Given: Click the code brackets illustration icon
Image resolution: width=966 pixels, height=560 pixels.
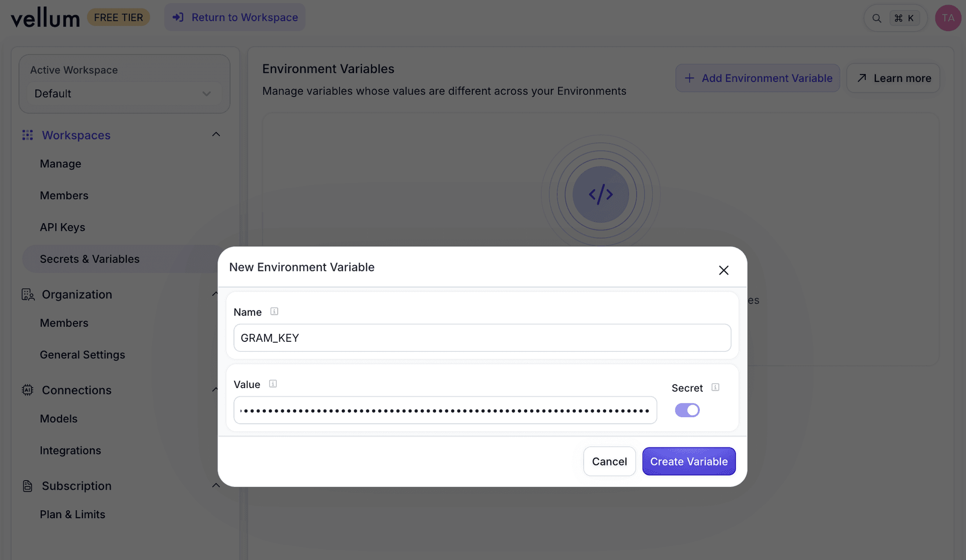Looking at the screenshot, I should pyautogui.click(x=601, y=194).
